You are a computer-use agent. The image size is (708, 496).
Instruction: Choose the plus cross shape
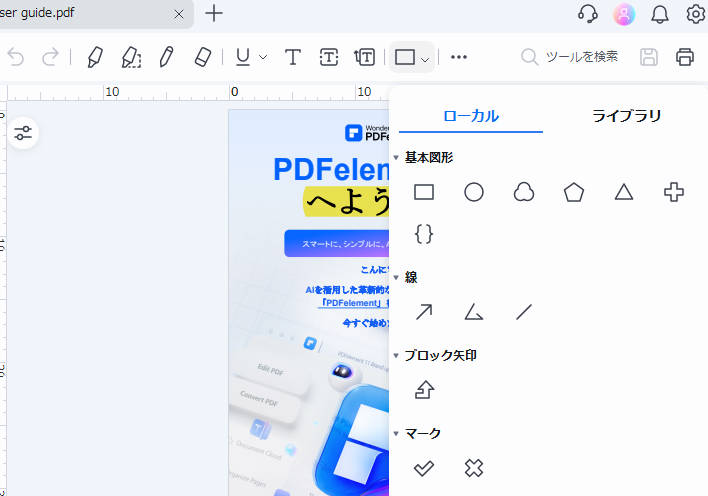pos(674,192)
